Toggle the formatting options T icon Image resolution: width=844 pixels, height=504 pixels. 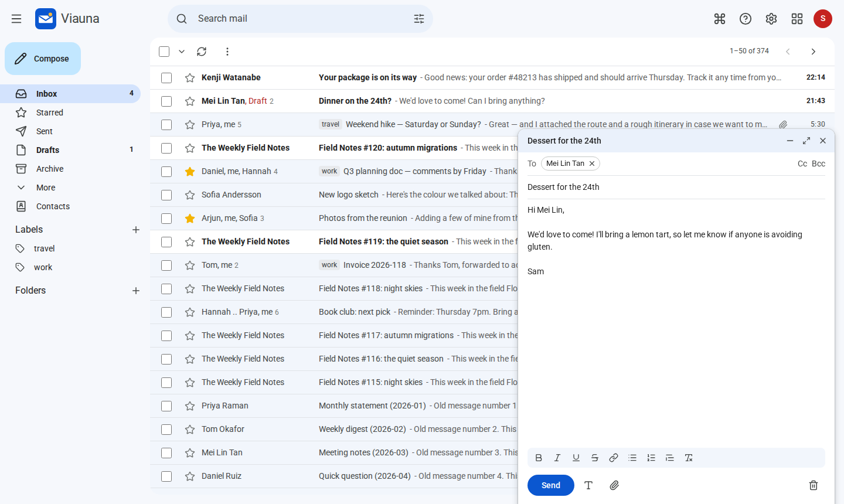588,485
